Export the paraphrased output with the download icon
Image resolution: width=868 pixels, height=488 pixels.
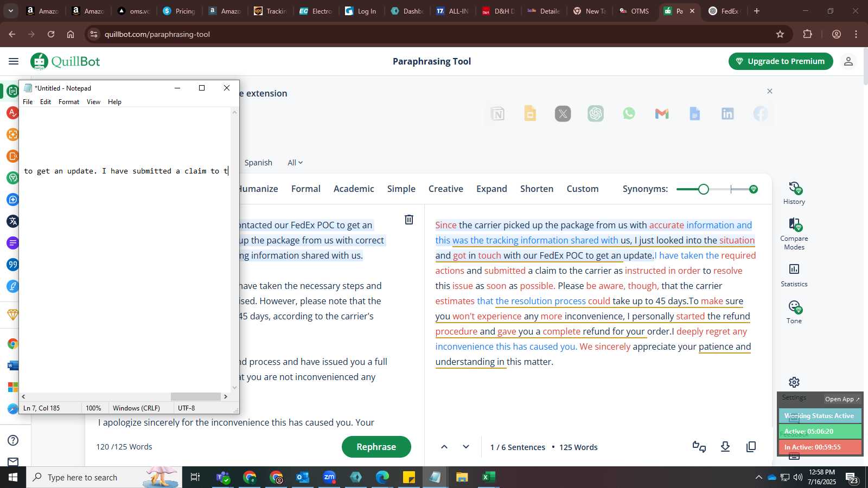coord(725,447)
